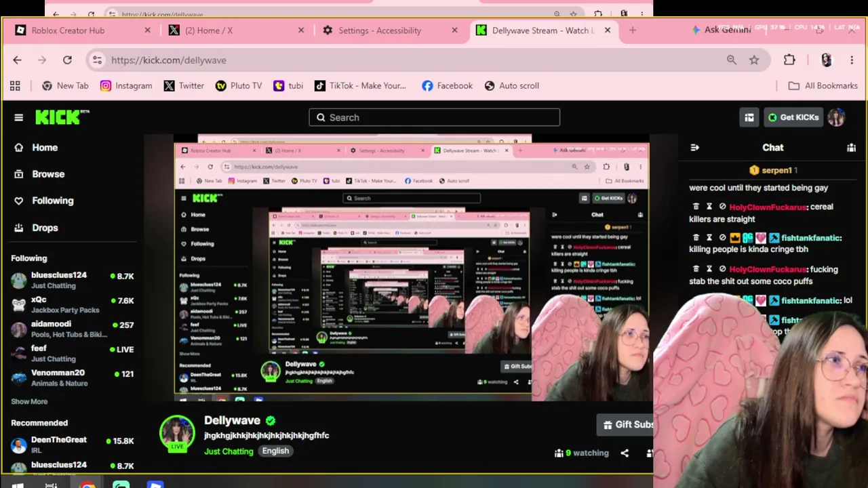Viewport: 868px width, 488px height.
Task: Switch to the Roblox Creator Hub tab
Action: (83, 30)
